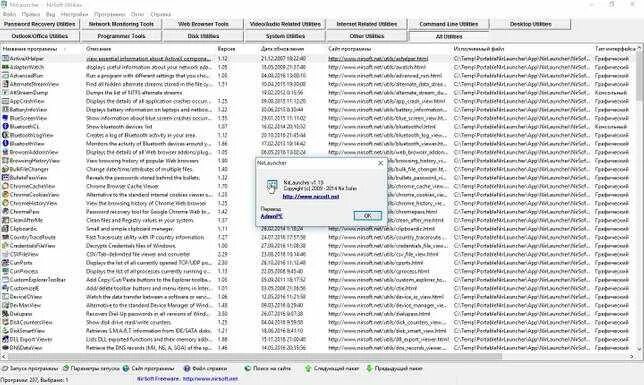
Task: Switch to System Utilities tab
Action: 285,36
